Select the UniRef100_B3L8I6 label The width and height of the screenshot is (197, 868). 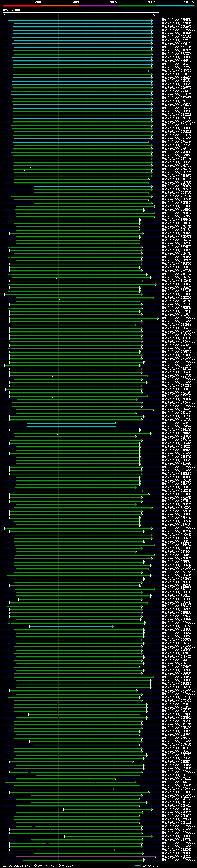[x=177, y=487]
